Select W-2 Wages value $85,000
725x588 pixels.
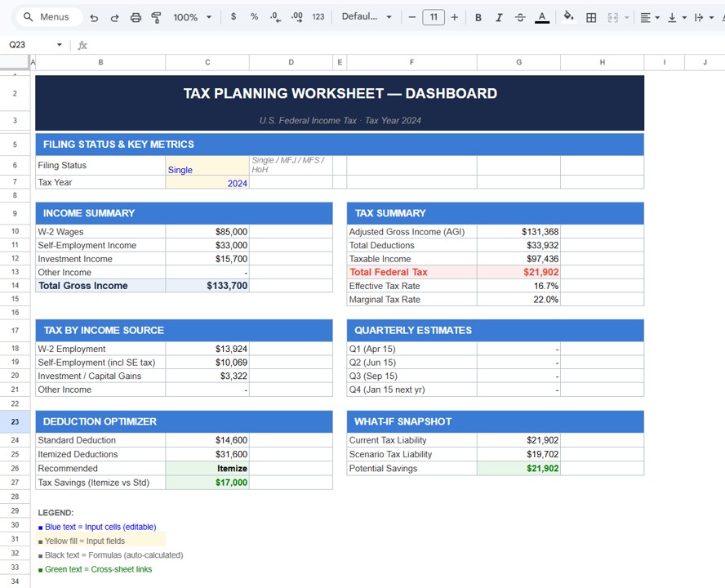pos(207,231)
